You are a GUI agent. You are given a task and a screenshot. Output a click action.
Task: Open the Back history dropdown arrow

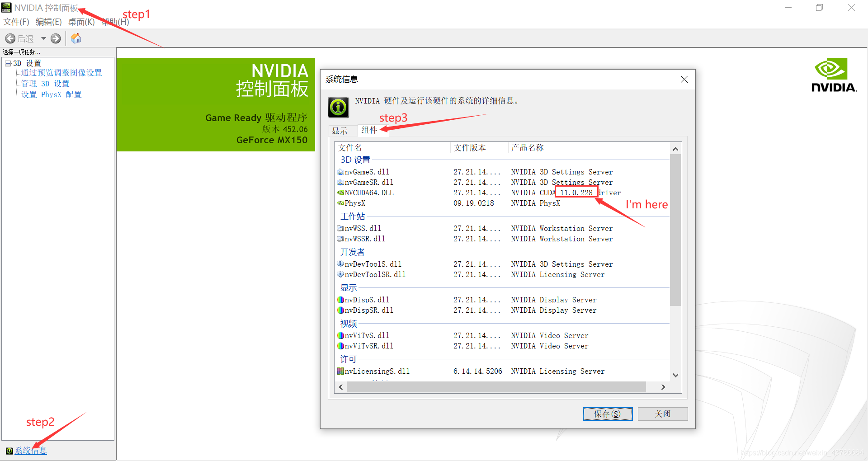(x=43, y=38)
